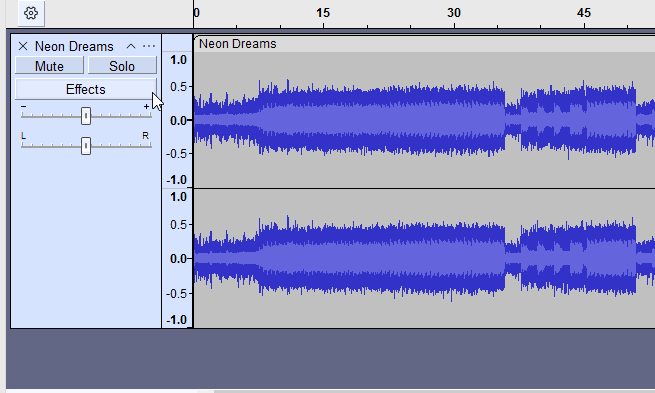The height and width of the screenshot is (393, 655).
Task: Open the Effects panel for Neon Dreams
Action: (x=86, y=89)
